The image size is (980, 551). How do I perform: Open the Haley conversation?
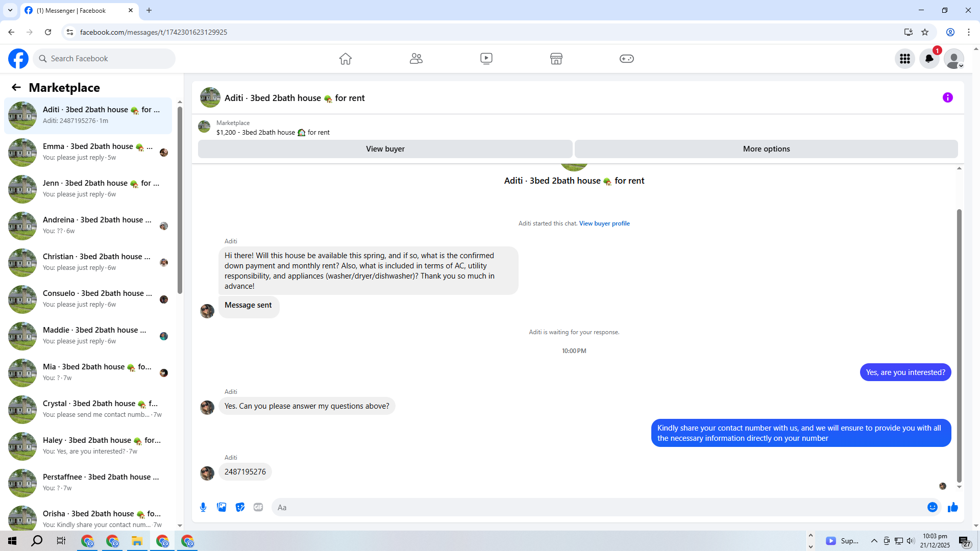point(88,446)
